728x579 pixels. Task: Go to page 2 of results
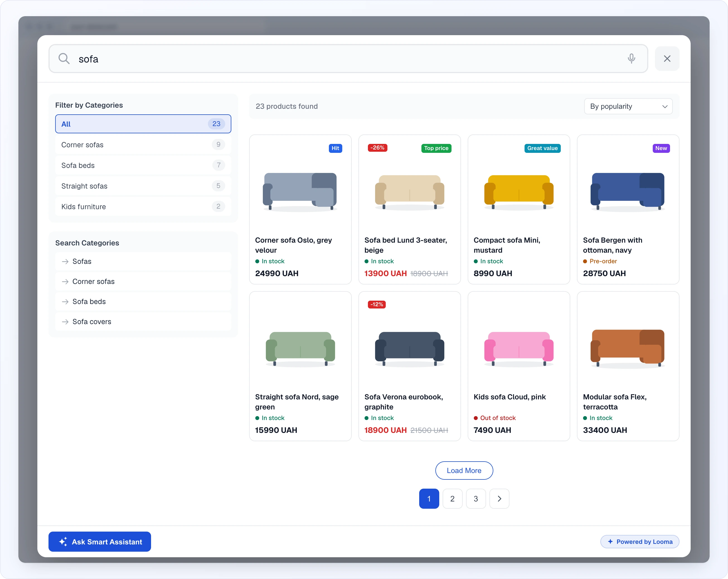coord(452,499)
